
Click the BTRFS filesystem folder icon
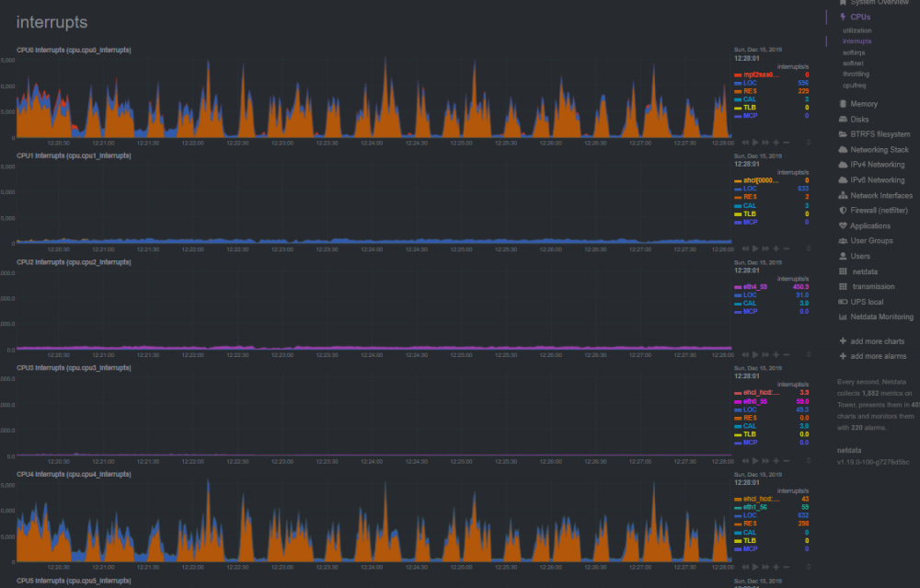[843, 134]
